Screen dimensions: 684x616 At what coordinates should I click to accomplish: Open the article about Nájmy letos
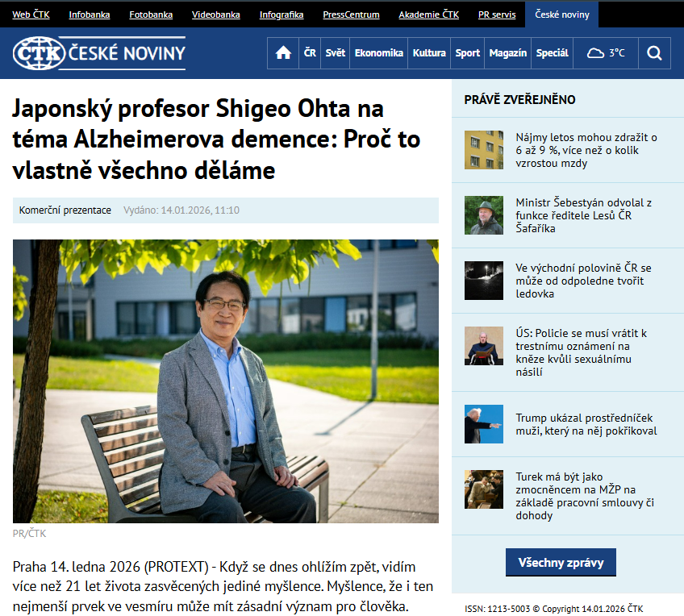[586, 150]
